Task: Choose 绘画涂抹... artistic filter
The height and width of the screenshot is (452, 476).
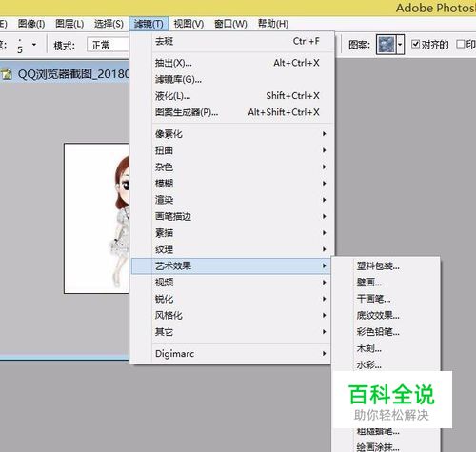Action: point(386,446)
